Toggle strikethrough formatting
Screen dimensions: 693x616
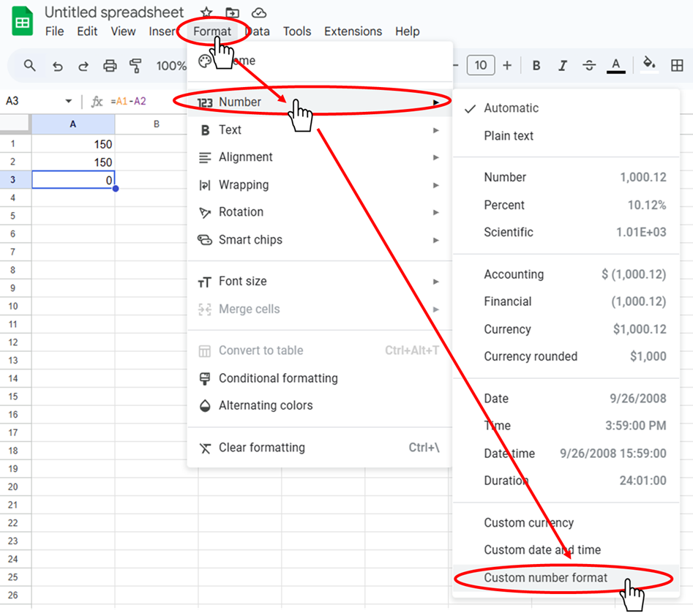[588, 66]
